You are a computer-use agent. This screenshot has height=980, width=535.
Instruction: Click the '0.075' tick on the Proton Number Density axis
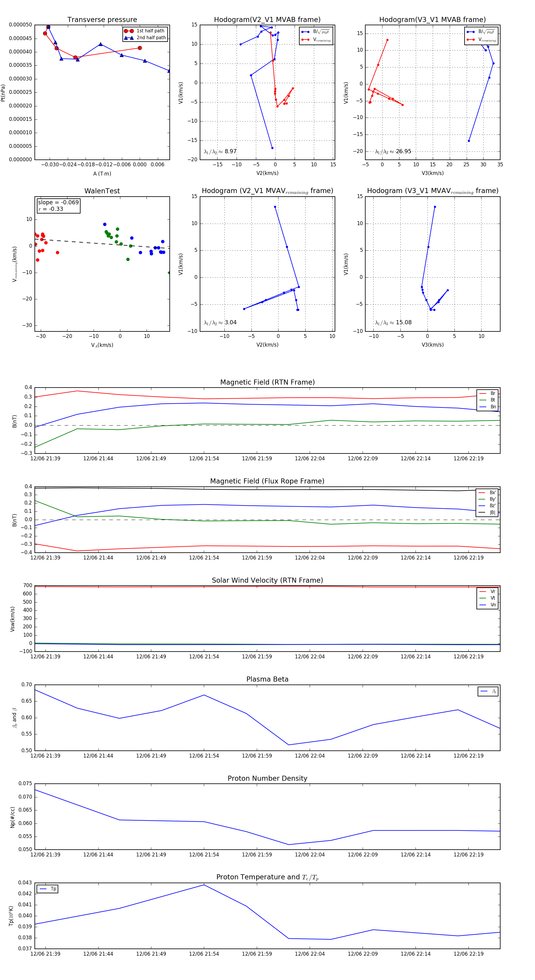tap(26, 783)
